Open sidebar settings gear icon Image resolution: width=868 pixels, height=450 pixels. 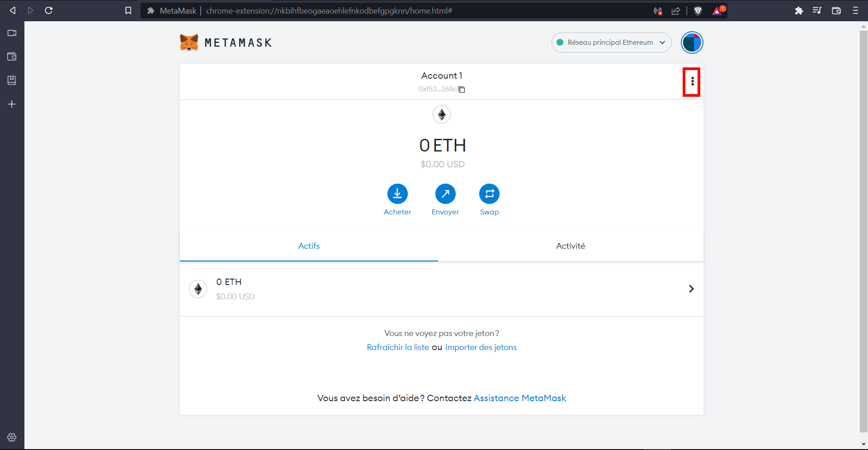click(12, 437)
